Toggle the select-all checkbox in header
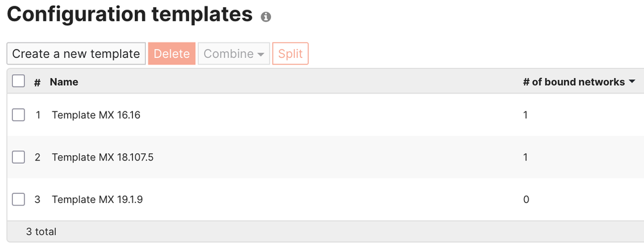Image resolution: width=644 pixels, height=248 pixels. pos(18,81)
